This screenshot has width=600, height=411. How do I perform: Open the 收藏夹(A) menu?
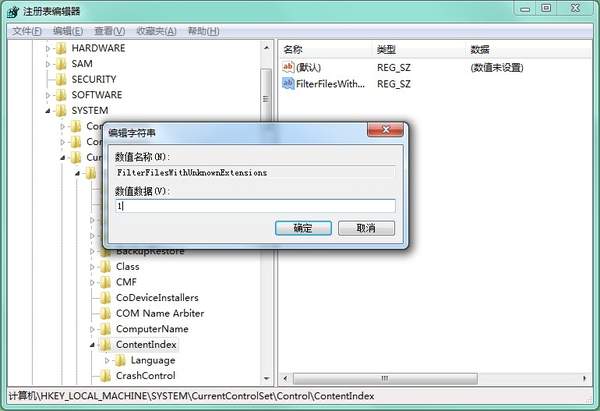tap(157, 31)
